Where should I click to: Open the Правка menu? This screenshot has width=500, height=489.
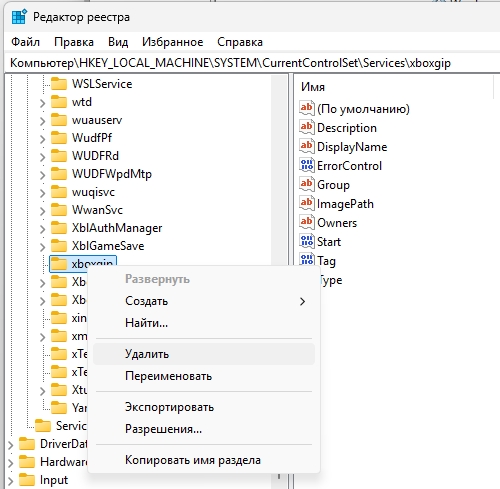pyautogui.click(x=74, y=42)
